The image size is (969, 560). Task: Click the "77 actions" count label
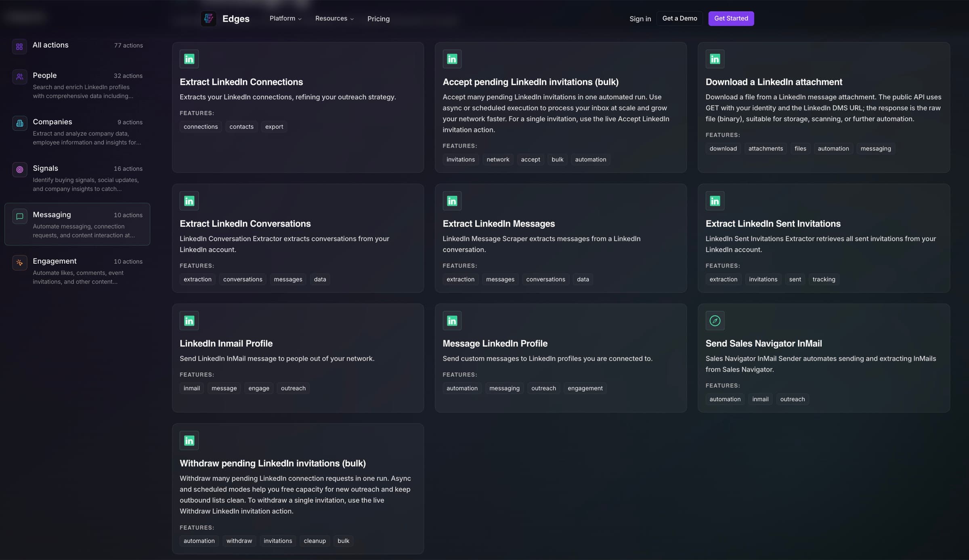tap(128, 45)
